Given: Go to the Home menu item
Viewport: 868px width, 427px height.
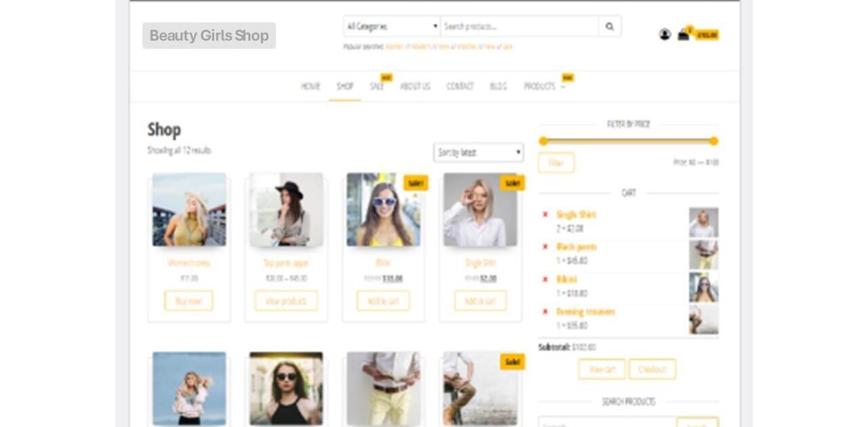Looking at the screenshot, I should [x=311, y=86].
